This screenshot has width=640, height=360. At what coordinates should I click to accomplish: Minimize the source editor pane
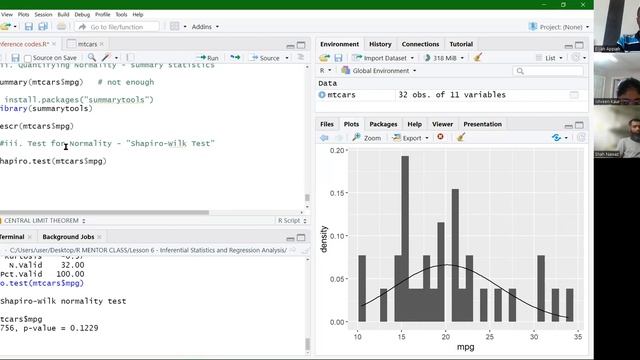click(x=290, y=45)
